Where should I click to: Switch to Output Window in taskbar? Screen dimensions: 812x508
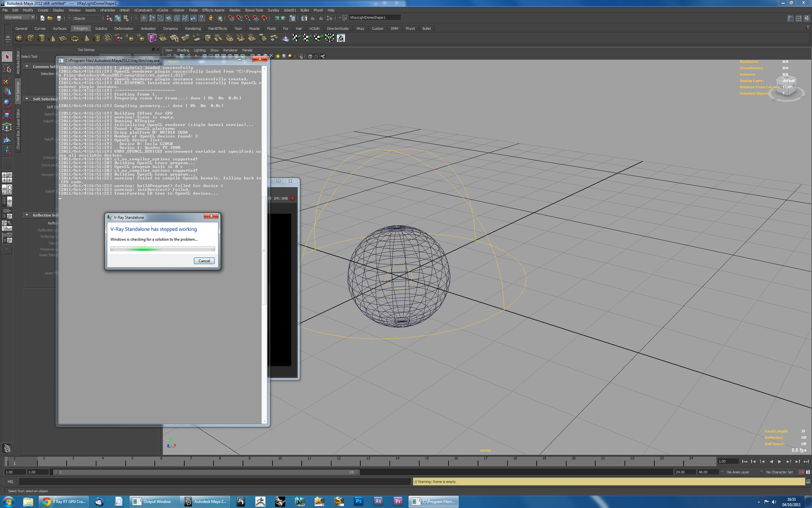[154, 501]
